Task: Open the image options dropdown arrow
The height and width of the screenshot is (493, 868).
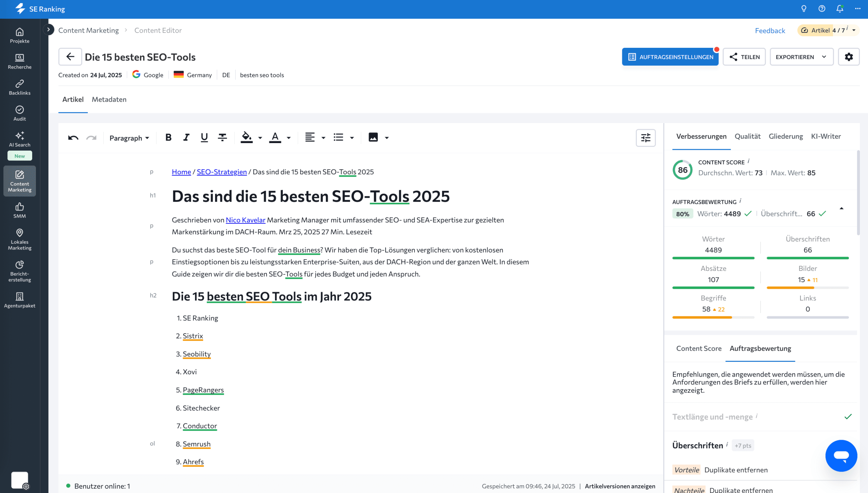Action: (387, 138)
